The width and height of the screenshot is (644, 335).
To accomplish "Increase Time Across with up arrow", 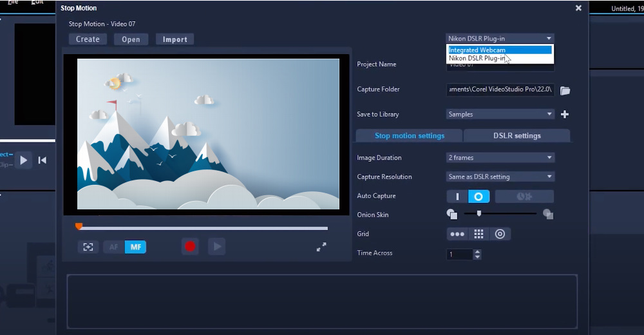I will pos(477,251).
